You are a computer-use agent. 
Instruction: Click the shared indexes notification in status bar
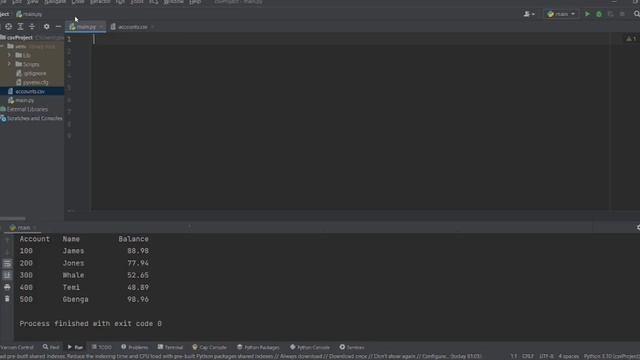click(241, 356)
